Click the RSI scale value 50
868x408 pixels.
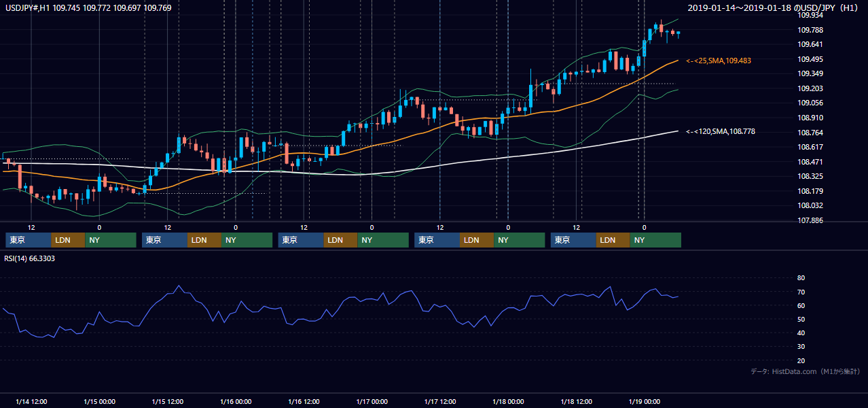(801, 319)
